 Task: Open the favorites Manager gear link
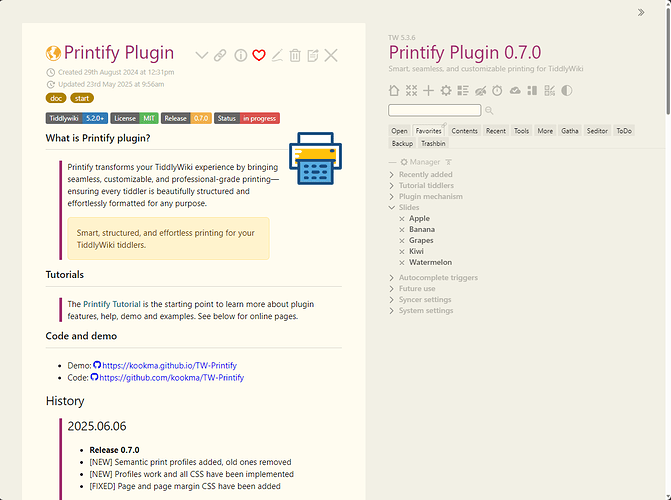pos(420,162)
